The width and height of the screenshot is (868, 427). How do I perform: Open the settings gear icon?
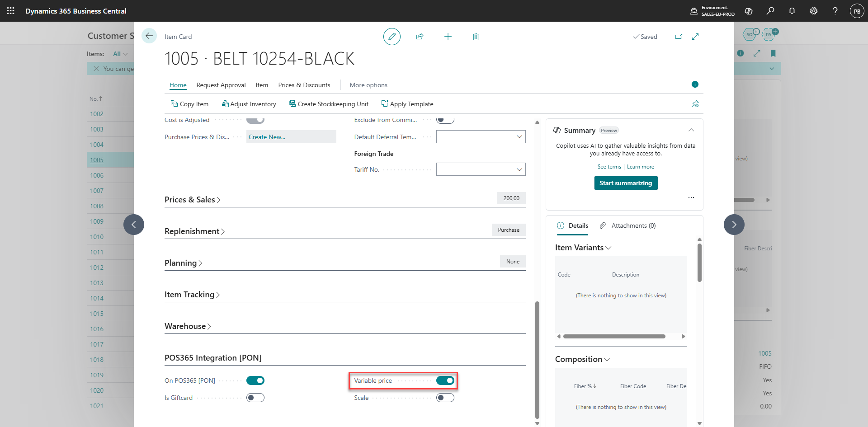point(814,11)
